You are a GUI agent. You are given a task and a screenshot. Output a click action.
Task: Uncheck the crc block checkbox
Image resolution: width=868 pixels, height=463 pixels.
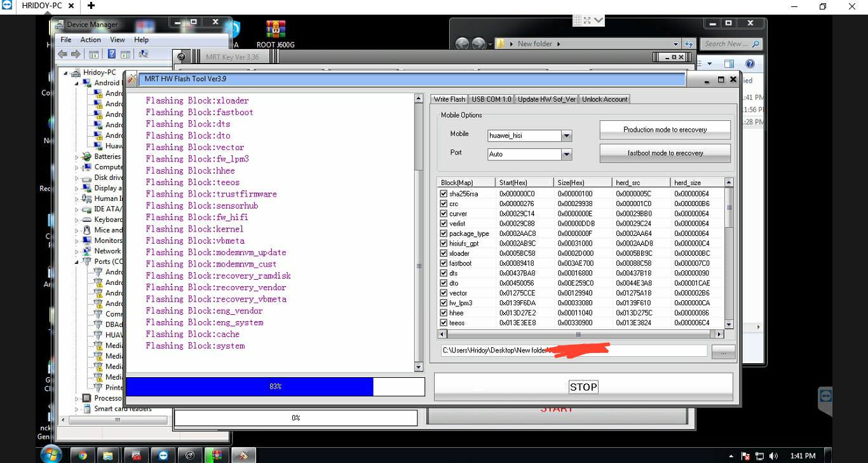(x=444, y=204)
